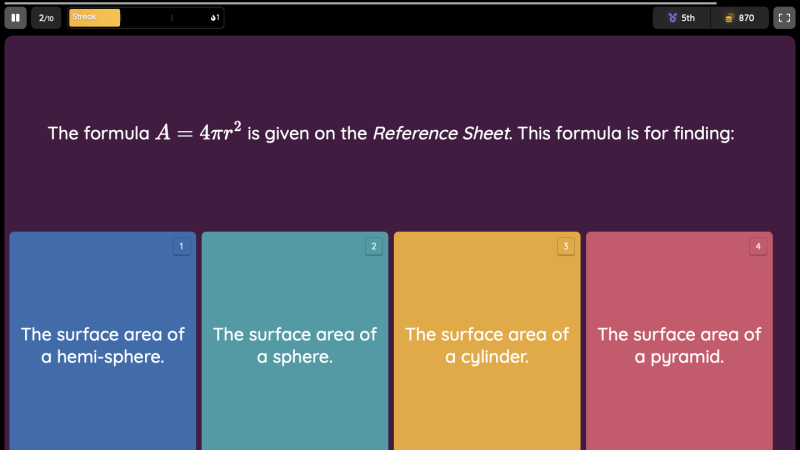Click the coin stack icon

click(729, 18)
